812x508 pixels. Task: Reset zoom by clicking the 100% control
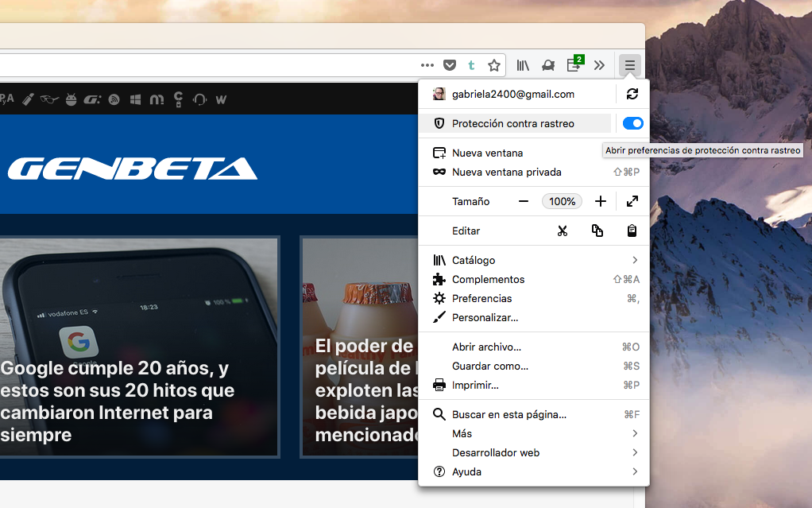(x=562, y=201)
